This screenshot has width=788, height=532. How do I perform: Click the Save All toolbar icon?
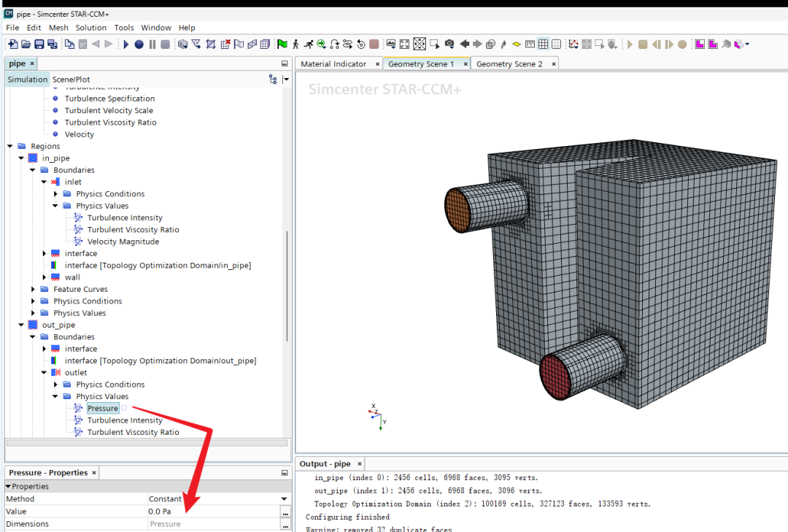point(53,45)
